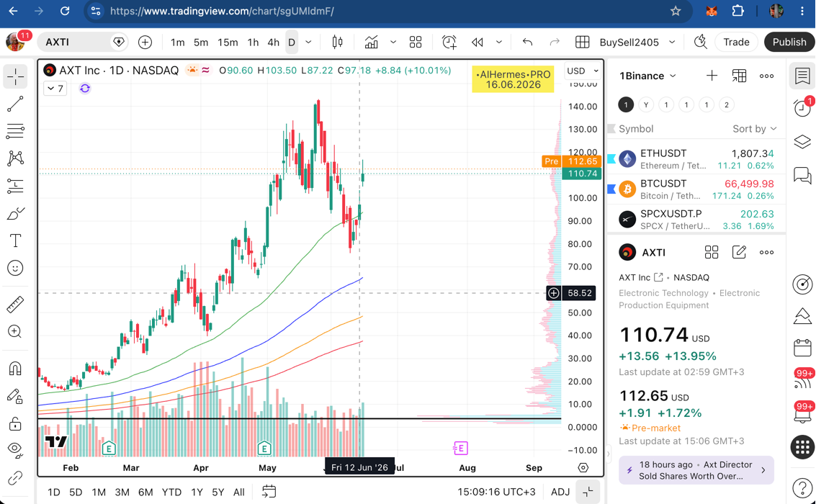
Task: Select the trend line drawing tool
Action: click(15, 104)
